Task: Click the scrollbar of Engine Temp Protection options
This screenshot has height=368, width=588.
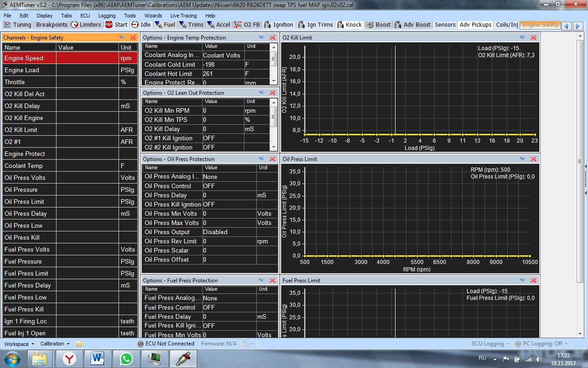Action: point(274,64)
